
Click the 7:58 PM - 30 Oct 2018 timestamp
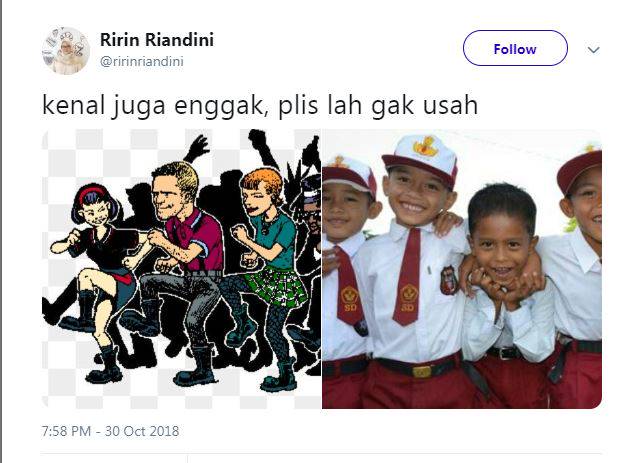(110, 431)
